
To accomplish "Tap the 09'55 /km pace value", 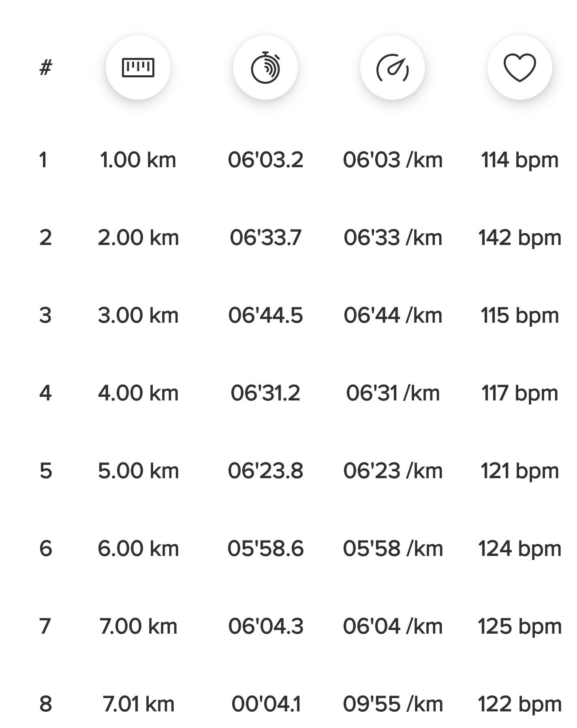I will click(393, 704).
